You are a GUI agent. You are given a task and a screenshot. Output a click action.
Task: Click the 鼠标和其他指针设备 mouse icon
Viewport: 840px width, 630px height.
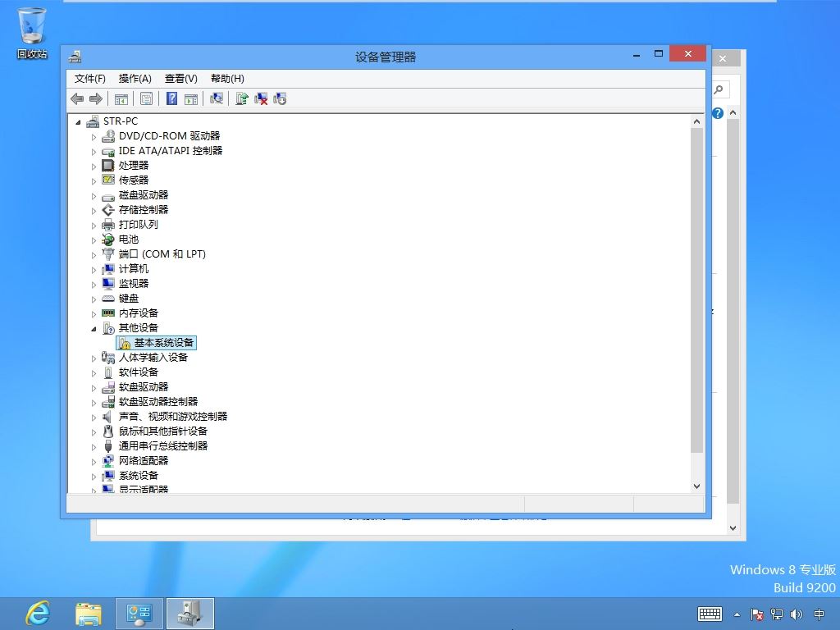(x=108, y=431)
